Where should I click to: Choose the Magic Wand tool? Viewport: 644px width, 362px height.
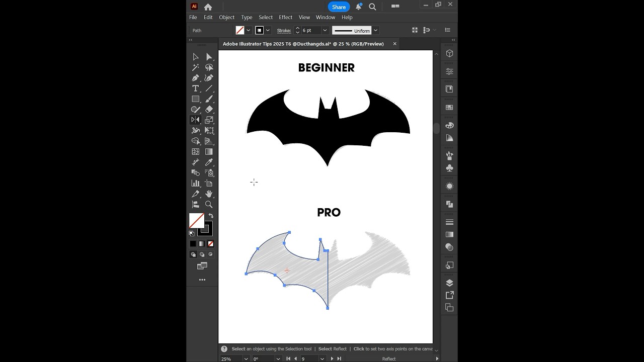pos(195,67)
